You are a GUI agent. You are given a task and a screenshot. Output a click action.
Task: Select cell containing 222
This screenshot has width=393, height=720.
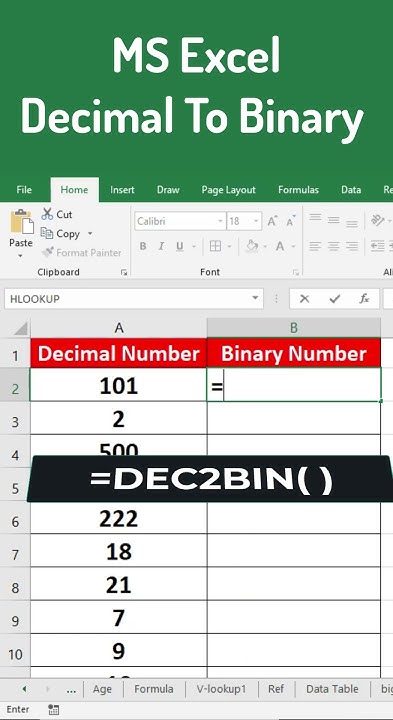pos(118,519)
